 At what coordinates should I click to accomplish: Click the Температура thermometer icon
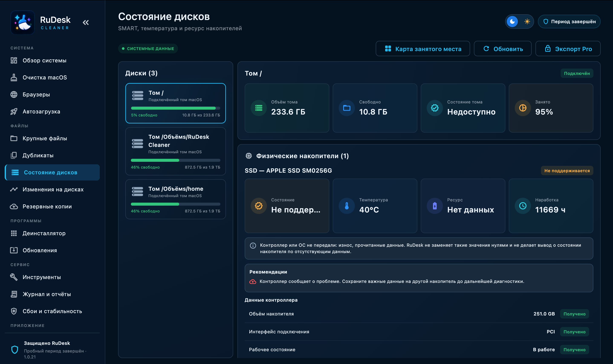tap(347, 206)
